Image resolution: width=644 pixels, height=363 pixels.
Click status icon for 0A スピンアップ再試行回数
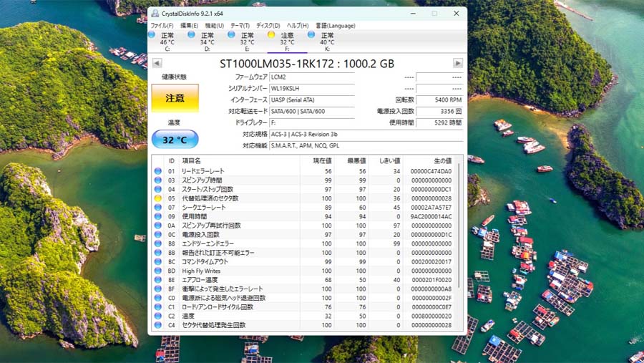(x=157, y=226)
